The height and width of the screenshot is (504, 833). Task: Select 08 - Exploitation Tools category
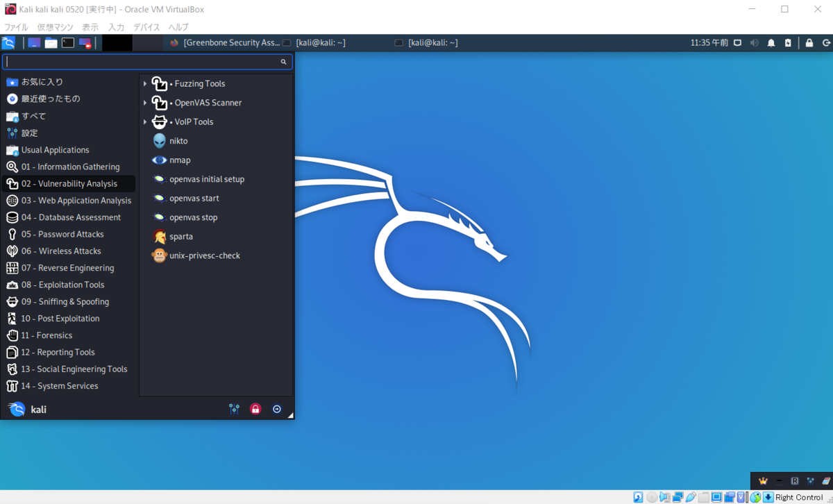[x=69, y=285]
